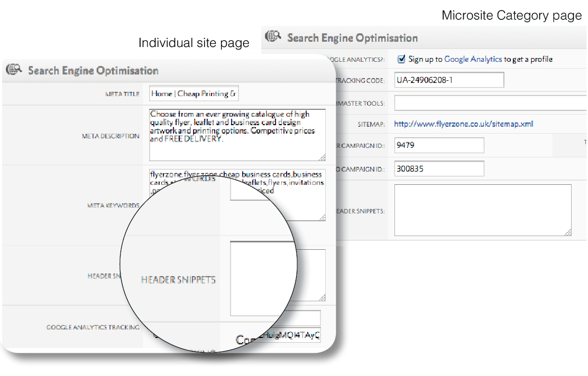Toggle the Sign up to Google Analytics checkbox

coord(401,59)
